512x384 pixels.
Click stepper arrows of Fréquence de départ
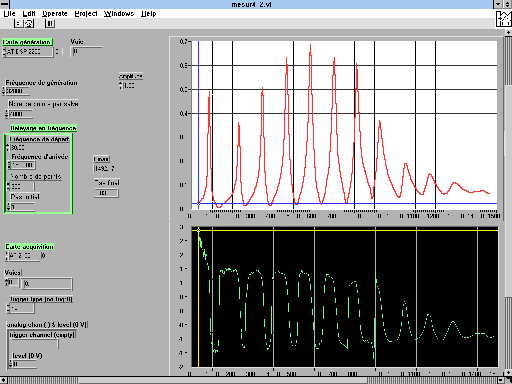pos(8,147)
